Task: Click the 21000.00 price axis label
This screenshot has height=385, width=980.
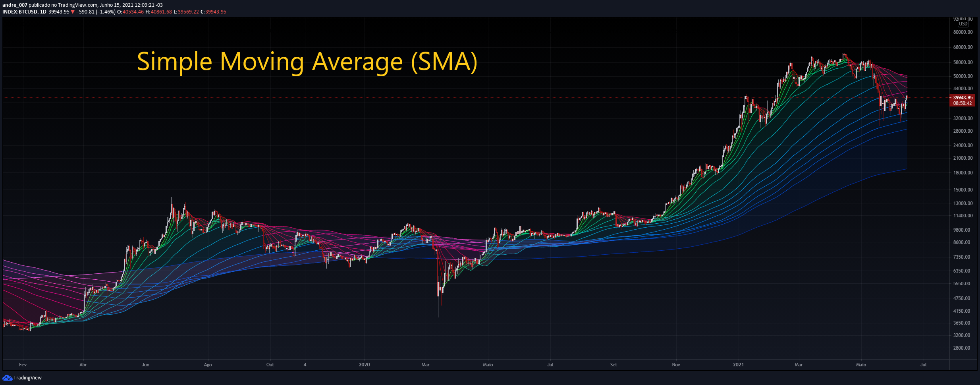Action: pos(963,158)
